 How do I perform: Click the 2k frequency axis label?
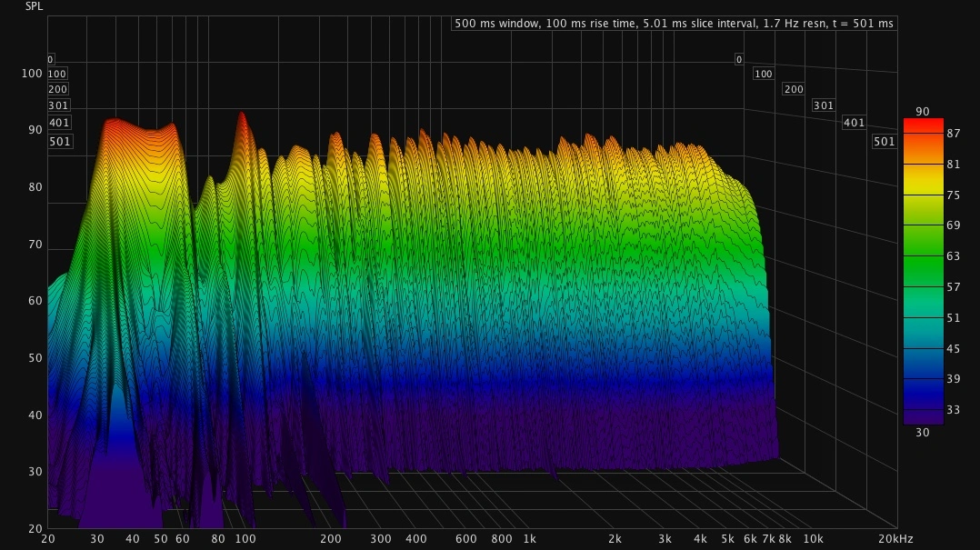point(615,539)
